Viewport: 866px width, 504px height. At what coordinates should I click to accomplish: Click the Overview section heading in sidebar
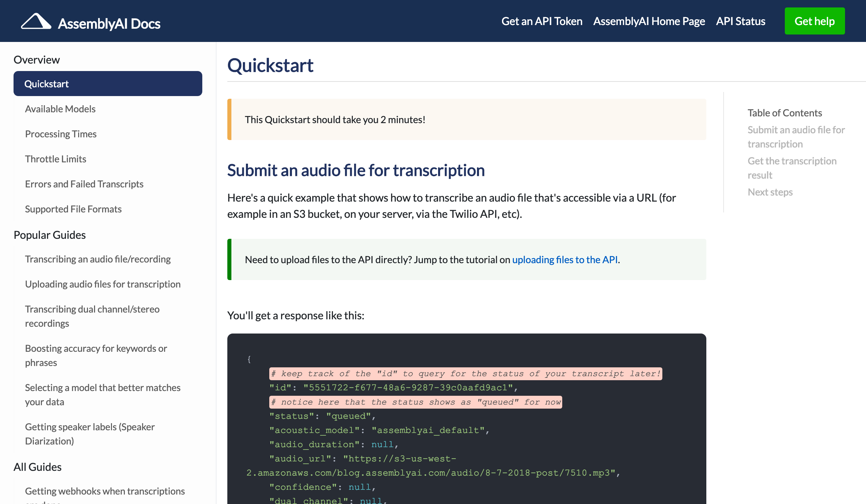click(37, 60)
